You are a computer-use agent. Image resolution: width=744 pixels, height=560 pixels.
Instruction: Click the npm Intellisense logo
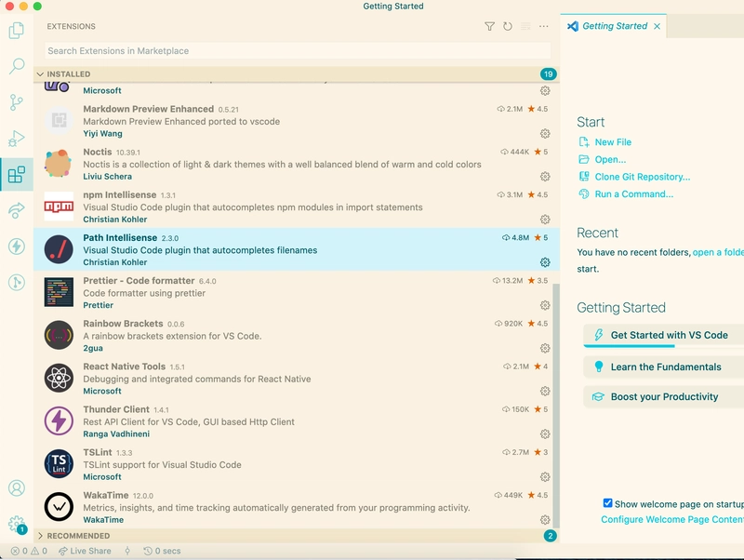(59, 207)
